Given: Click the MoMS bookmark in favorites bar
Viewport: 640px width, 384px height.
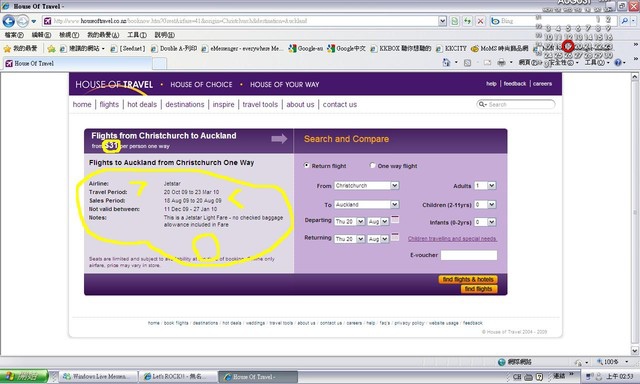Looking at the screenshot, I should 500,49.
